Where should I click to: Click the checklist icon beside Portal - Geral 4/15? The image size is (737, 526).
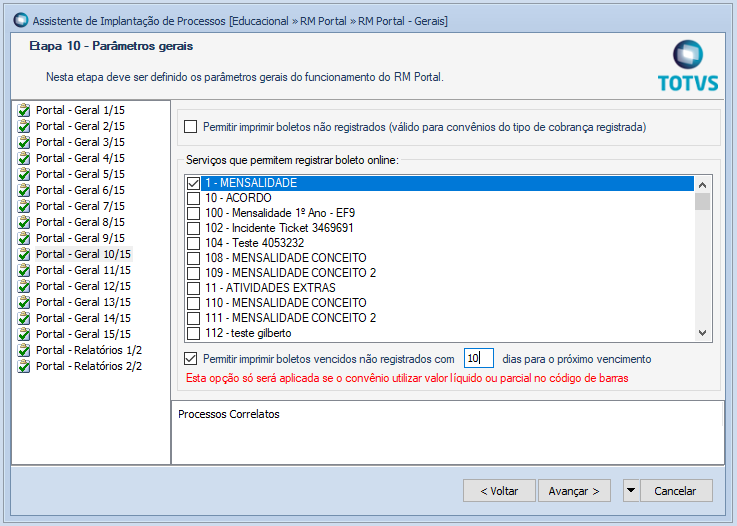point(24,158)
